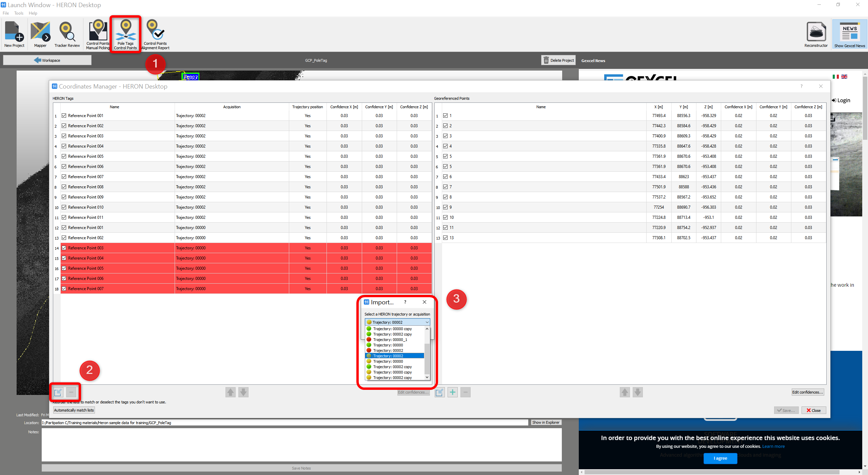
Task: Open the Tools menu
Action: pos(19,13)
